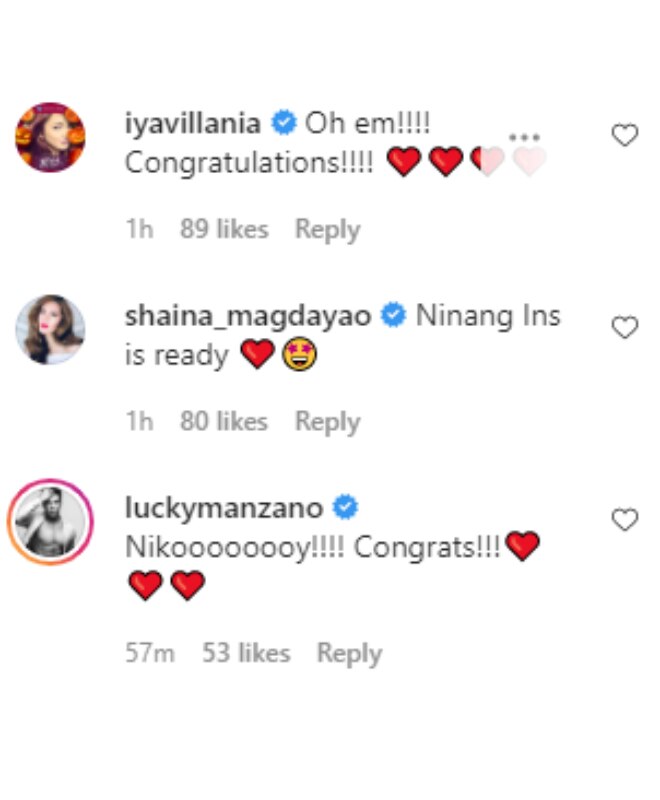660x800 pixels.
Task: Click the 57m timestamp on luckymanzano's comment
Action: (150, 653)
